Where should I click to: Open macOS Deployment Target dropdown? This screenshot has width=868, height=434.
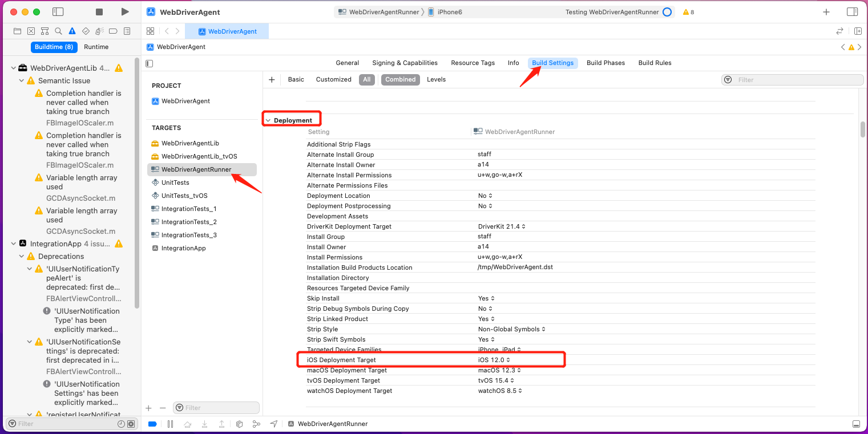click(x=500, y=370)
